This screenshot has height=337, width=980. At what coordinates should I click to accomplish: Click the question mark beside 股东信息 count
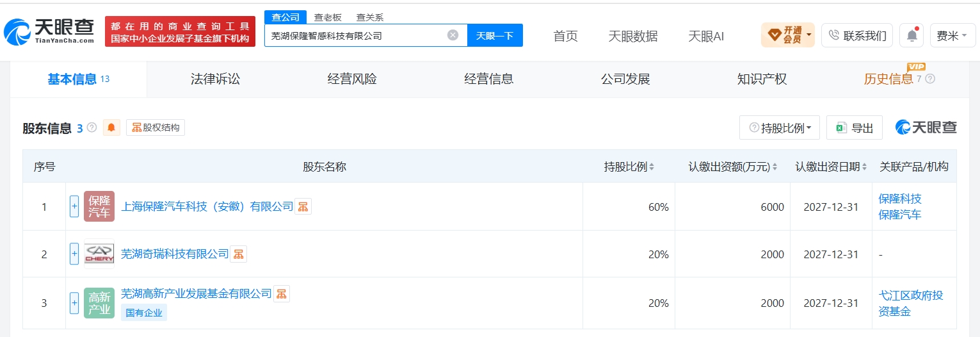click(92, 127)
